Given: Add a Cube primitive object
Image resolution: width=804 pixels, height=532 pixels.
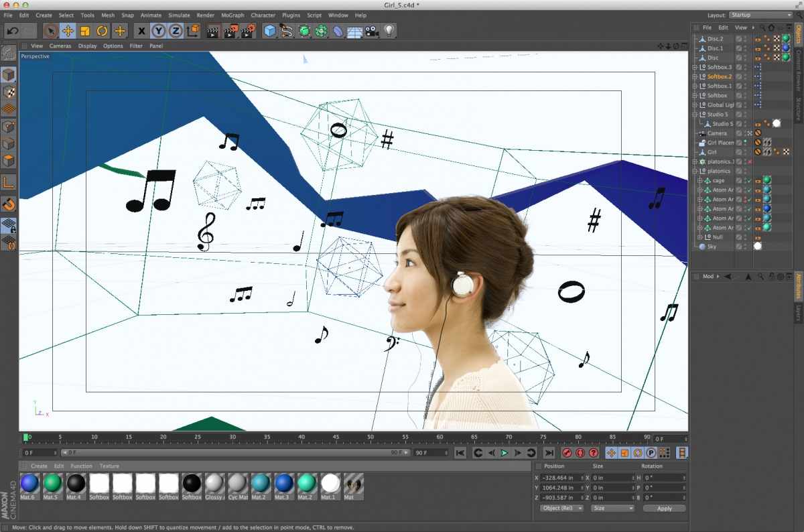Looking at the screenshot, I should (x=269, y=31).
